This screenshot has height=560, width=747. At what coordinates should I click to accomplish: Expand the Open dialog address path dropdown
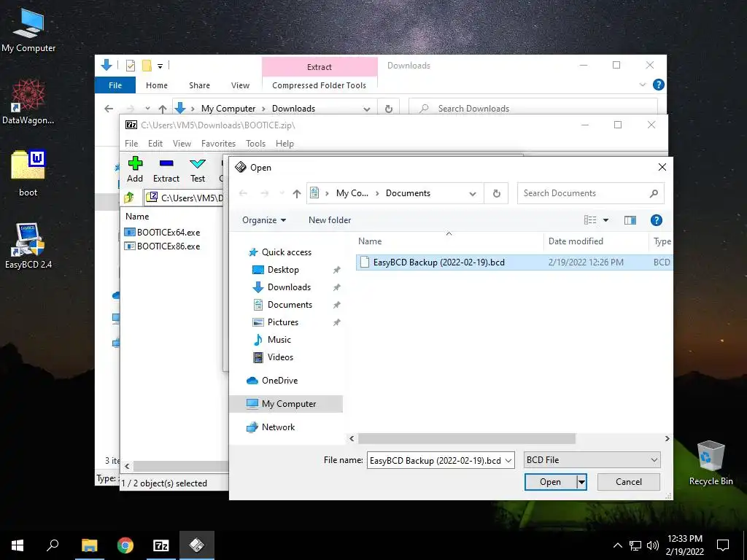pos(473,194)
